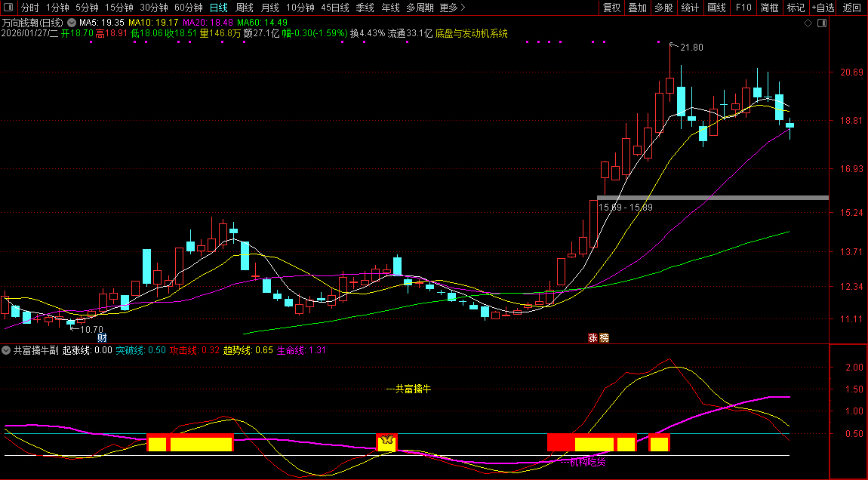Open the 复权 adjustment option
The image size is (868, 480).
[611, 8]
